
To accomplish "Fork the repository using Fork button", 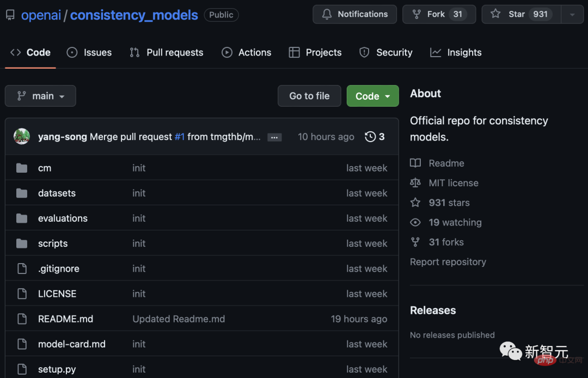I will pos(438,14).
